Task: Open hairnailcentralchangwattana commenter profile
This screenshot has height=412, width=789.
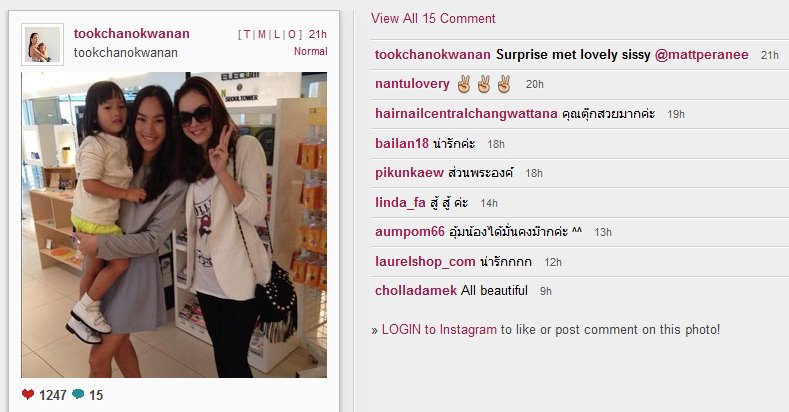Action: click(x=466, y=114)
